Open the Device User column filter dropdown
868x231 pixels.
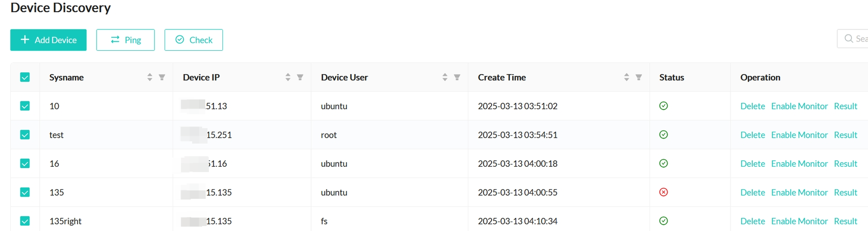click(x=457, y=77)
